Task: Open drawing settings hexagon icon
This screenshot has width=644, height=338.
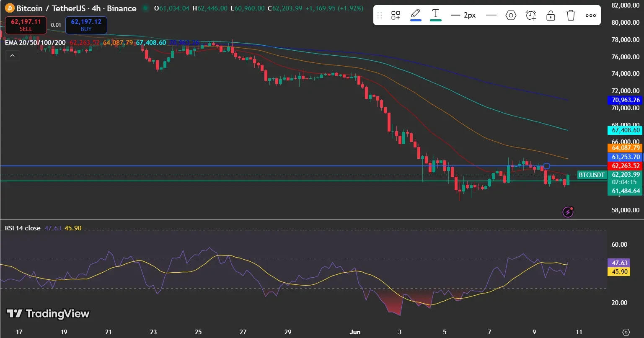Action: pos(511,15)
